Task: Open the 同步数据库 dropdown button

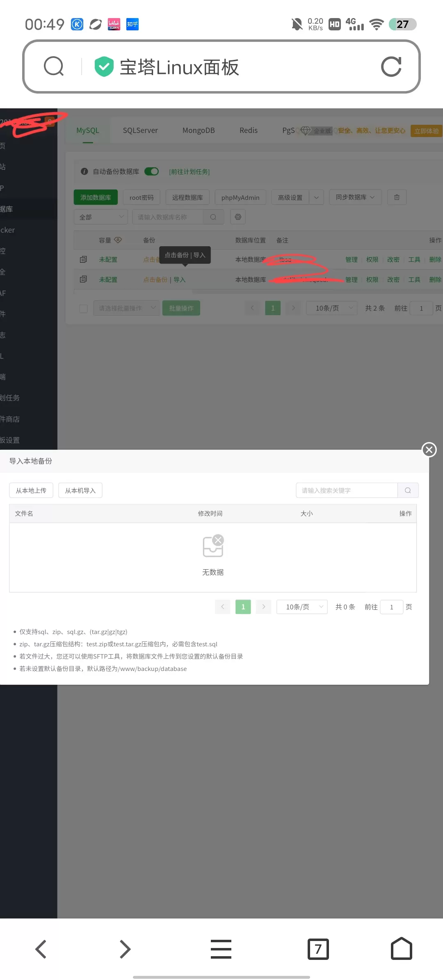Action: (355, 197)
